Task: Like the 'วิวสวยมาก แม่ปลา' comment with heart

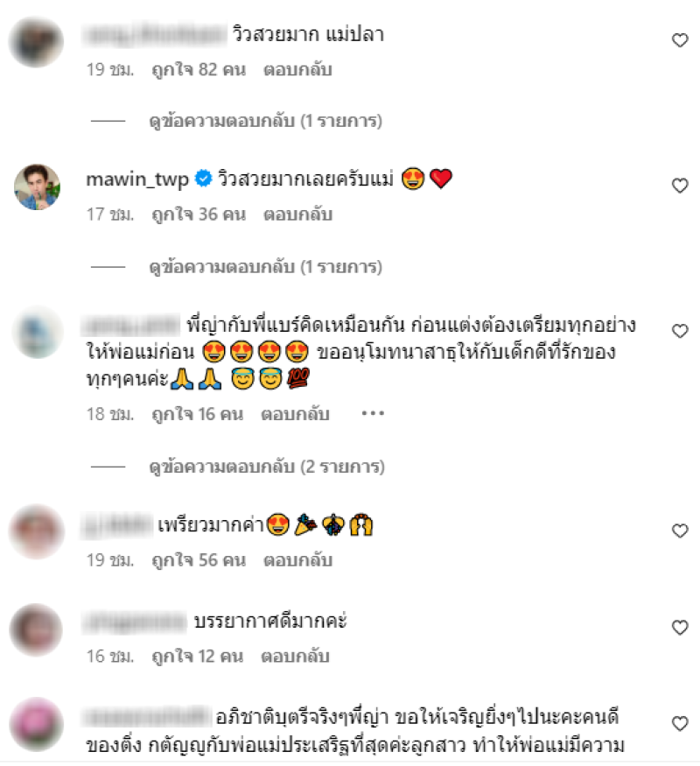Action: click(x=680, y=40)
